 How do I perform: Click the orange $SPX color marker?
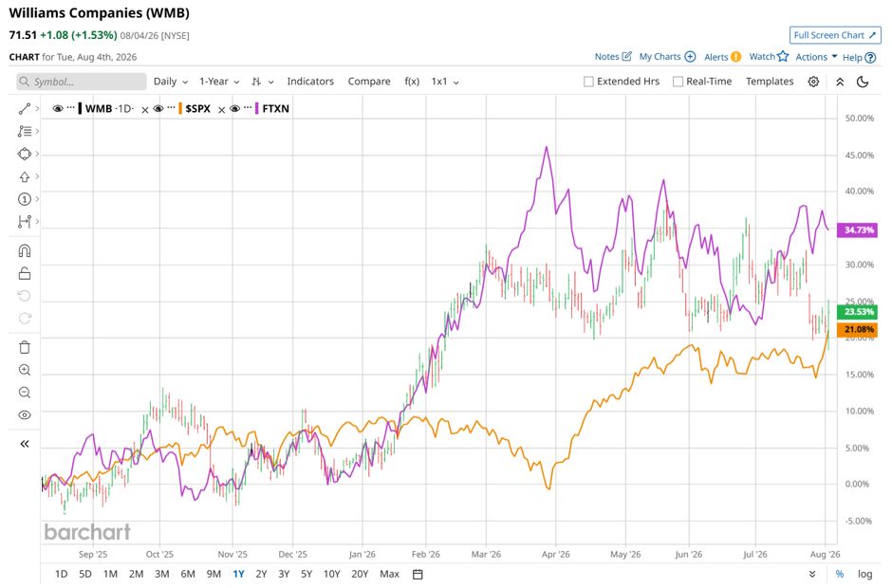tap(180, 109)
